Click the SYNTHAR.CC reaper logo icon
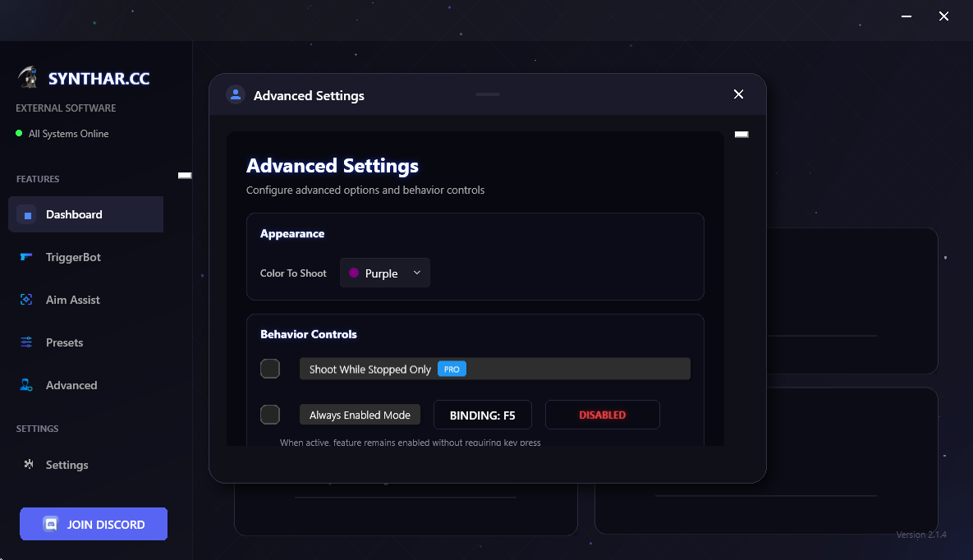 (x=27, y=78)
